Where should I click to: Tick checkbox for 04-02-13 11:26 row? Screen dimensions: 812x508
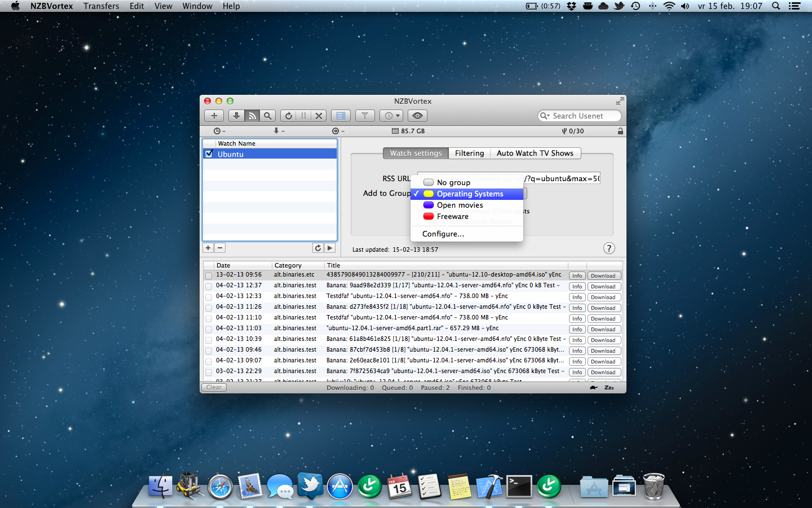coord(209,308)
